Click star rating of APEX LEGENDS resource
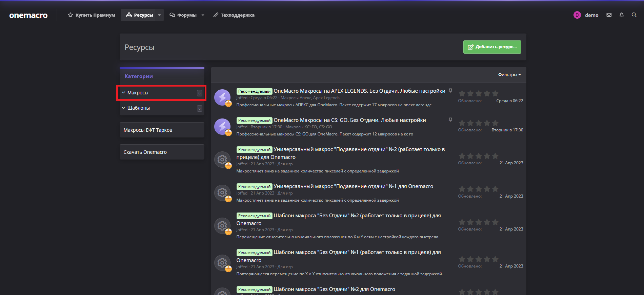Image resolution: width=644 pixels, height=295 pixels. [479, 93]
